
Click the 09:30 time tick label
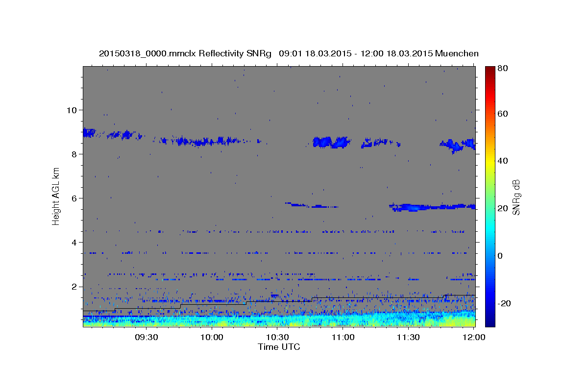click(x=146, y=337)
